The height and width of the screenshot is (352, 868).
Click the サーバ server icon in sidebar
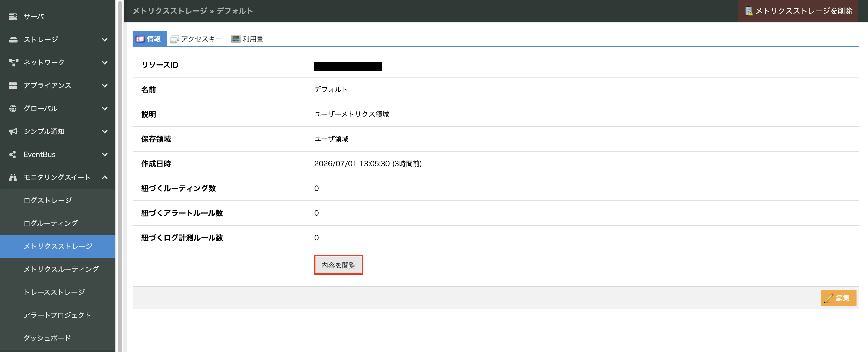tap(13, 17)
